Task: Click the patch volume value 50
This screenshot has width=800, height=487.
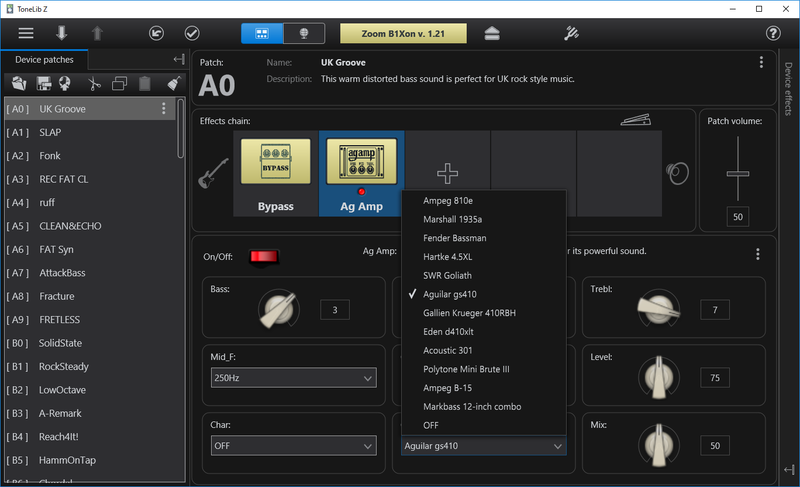Action: pos(738,217)
